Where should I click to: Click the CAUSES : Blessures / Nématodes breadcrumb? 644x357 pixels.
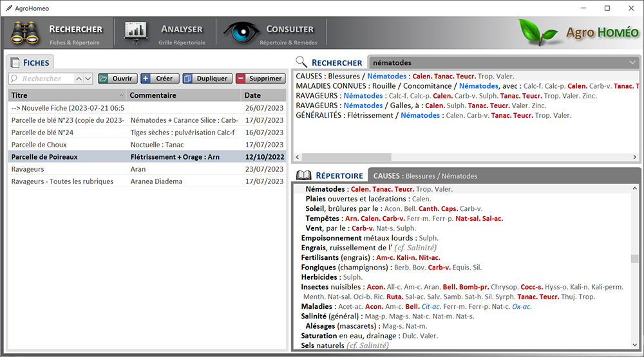point(425,176)
